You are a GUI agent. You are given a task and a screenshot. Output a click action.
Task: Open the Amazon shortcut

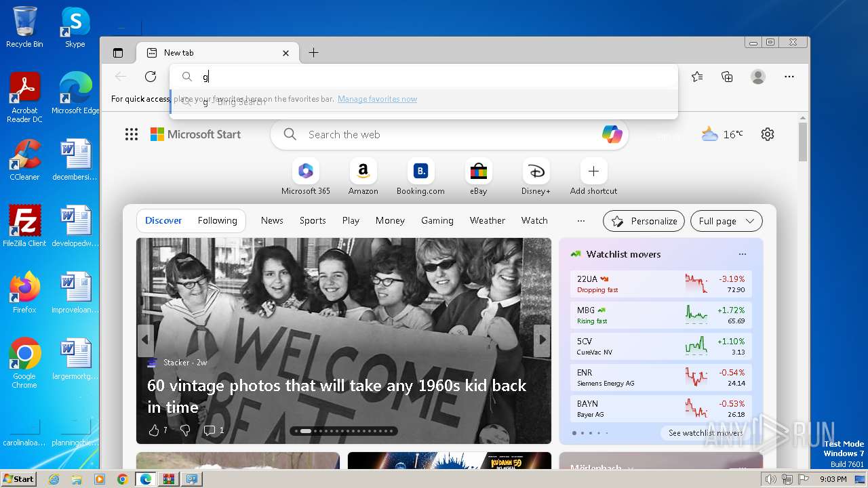(x=363, y=177)
